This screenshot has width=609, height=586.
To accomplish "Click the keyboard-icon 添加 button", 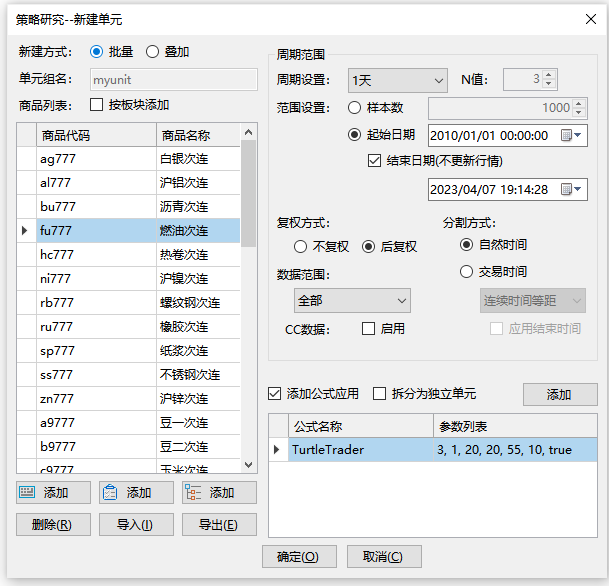I will 53,493.
